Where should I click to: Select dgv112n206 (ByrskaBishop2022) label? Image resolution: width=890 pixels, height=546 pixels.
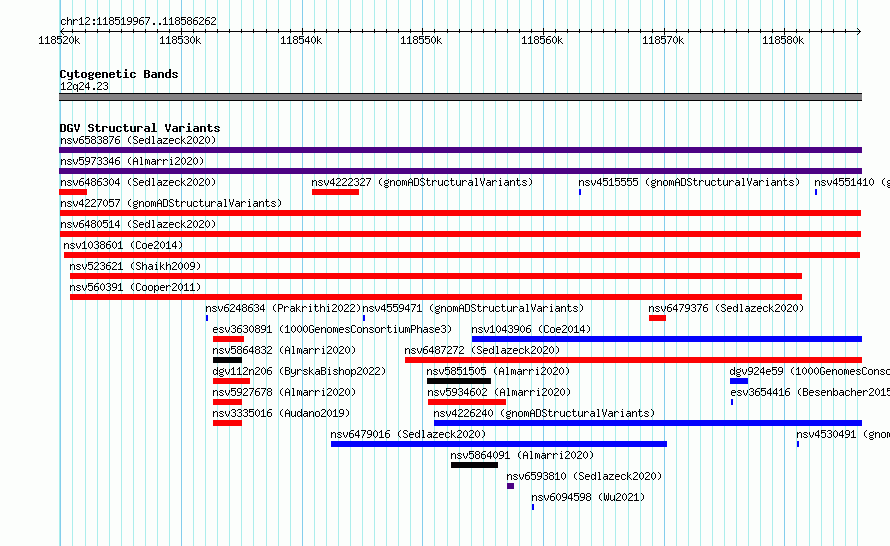tap(299, 371)
